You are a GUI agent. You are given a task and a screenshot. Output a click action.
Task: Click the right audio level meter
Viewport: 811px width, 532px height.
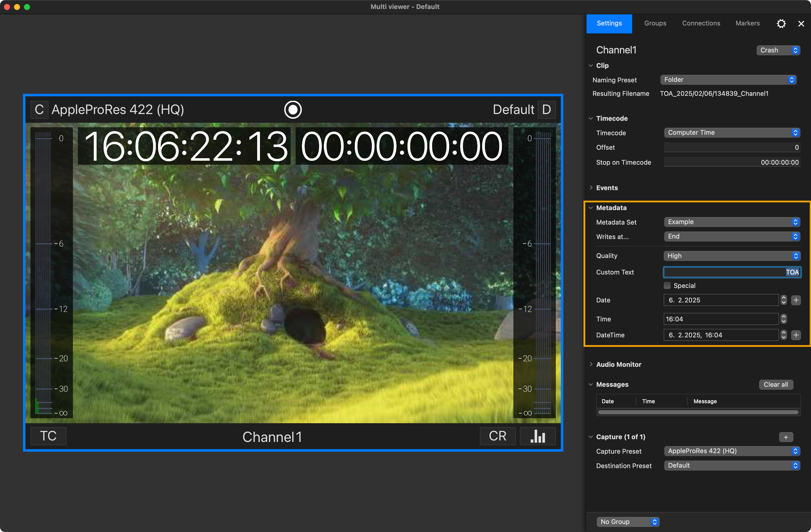point(534,273)
